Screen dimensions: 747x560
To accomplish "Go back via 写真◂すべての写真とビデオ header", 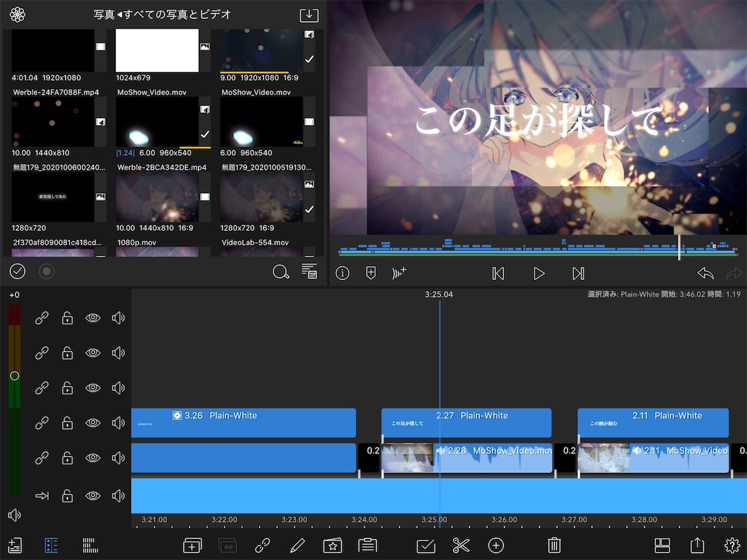I will [162, 15].
